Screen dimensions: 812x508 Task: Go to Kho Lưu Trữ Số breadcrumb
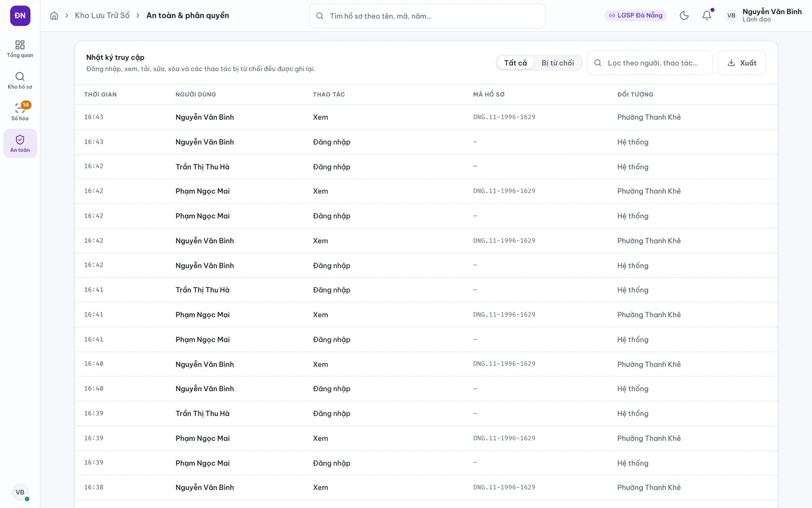click(x=102, y=16)
